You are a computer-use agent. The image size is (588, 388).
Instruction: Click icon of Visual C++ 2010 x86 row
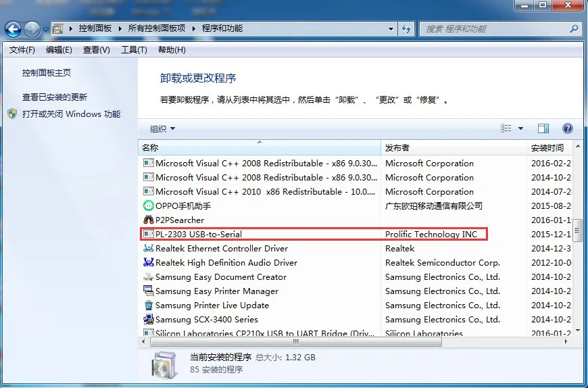point(149,191)
